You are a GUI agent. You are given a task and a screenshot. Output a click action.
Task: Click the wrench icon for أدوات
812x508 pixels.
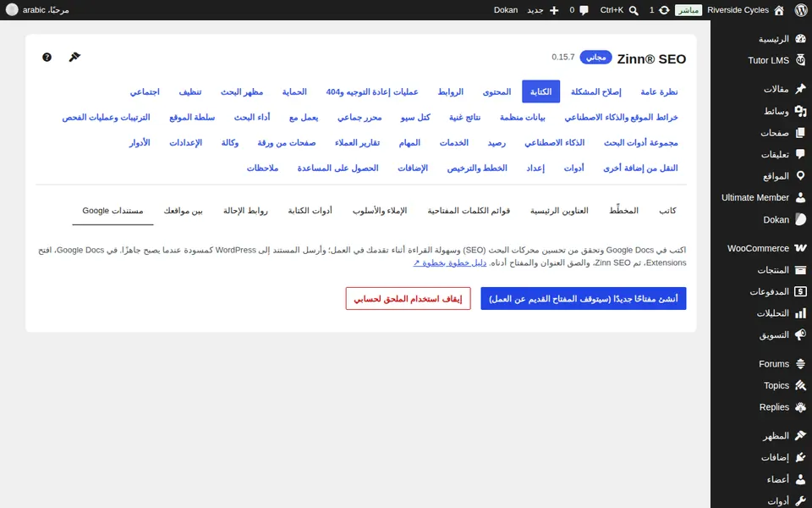tap(801, 500)
